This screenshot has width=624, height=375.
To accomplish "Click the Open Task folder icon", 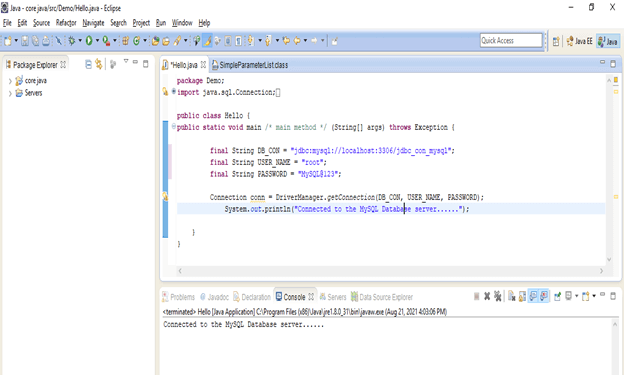I will click(166, 41).
